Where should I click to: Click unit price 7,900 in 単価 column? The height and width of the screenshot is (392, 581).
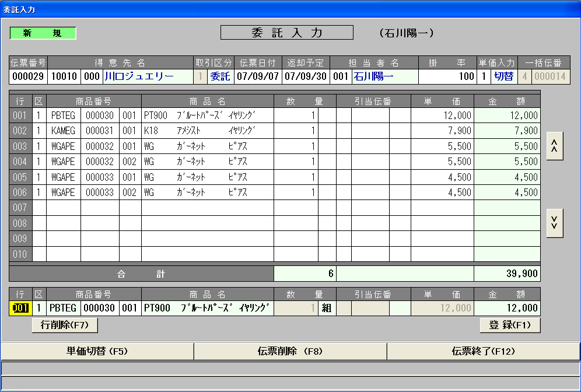pyautogui.click(x=442, y=131)
